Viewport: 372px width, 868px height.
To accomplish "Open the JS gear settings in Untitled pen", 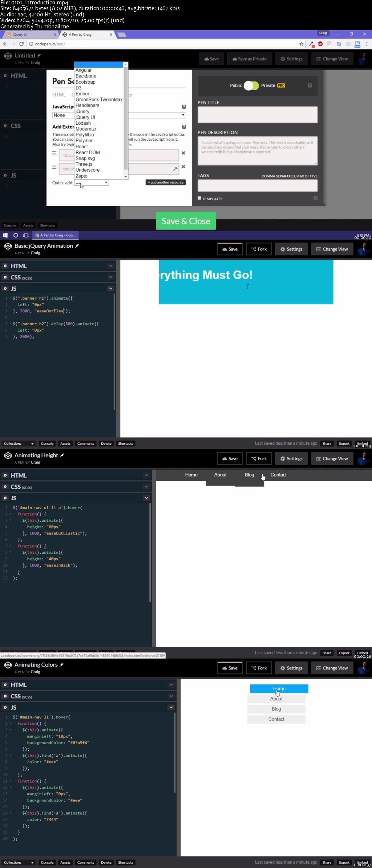I will (5, 175).
